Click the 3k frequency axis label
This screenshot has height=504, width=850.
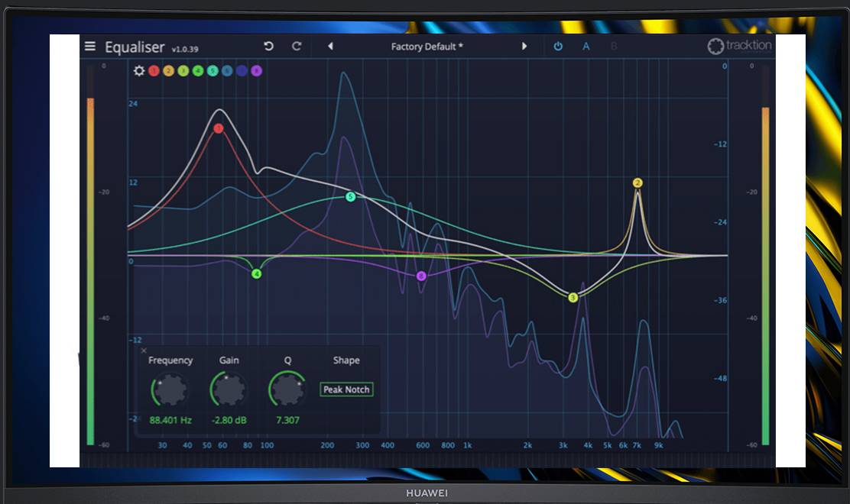(x=563, y=445)
